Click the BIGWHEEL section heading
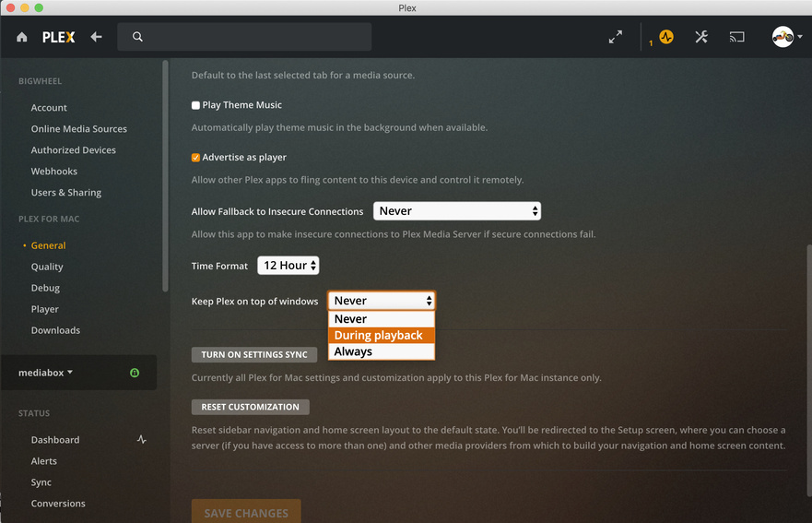This screenshot has width=812, height=523. 40,81
